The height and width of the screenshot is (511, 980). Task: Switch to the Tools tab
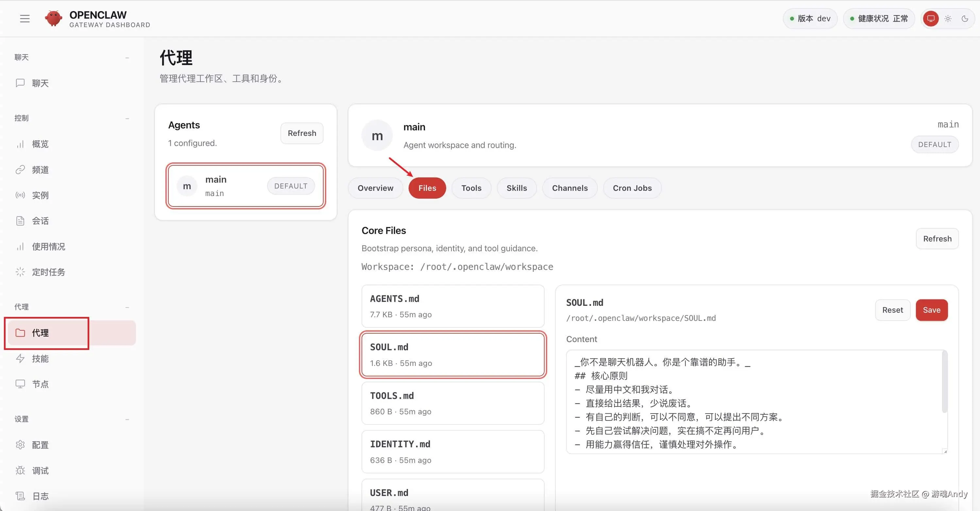[x=471, y=188]
